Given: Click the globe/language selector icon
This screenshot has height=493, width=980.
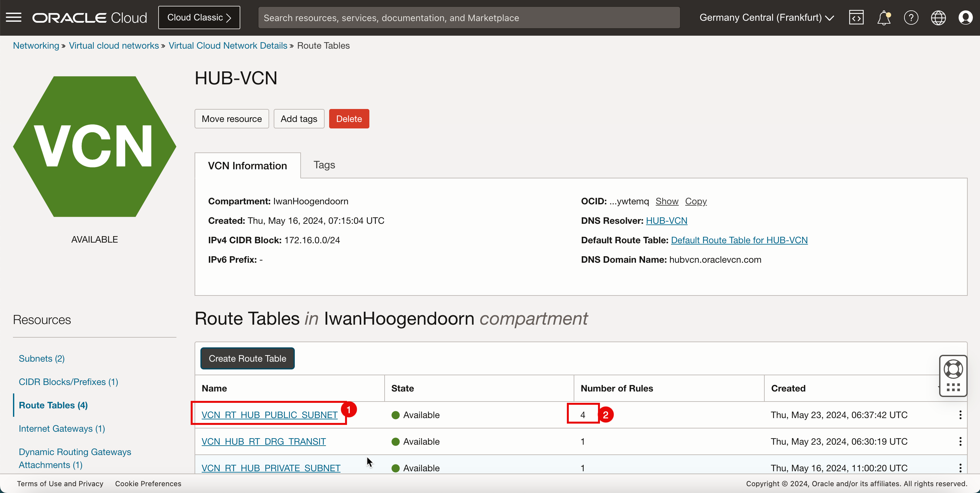Looking at the screenshot, I should [x=938, y=18].
